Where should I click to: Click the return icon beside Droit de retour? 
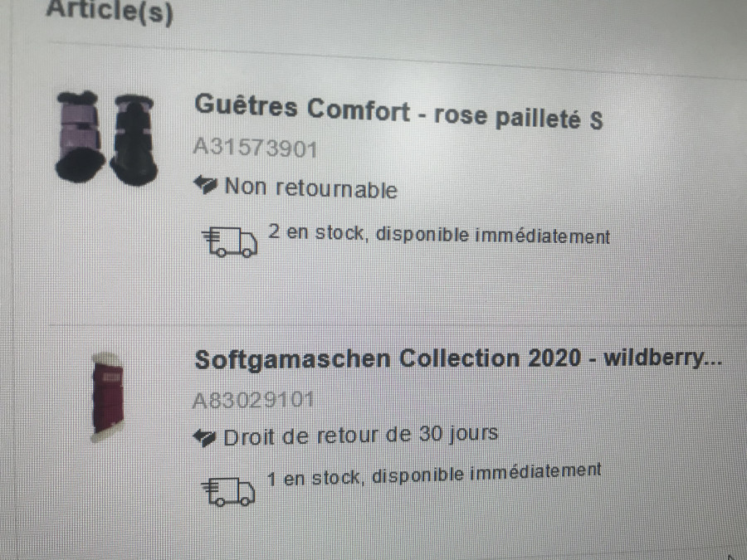(205, 437)
